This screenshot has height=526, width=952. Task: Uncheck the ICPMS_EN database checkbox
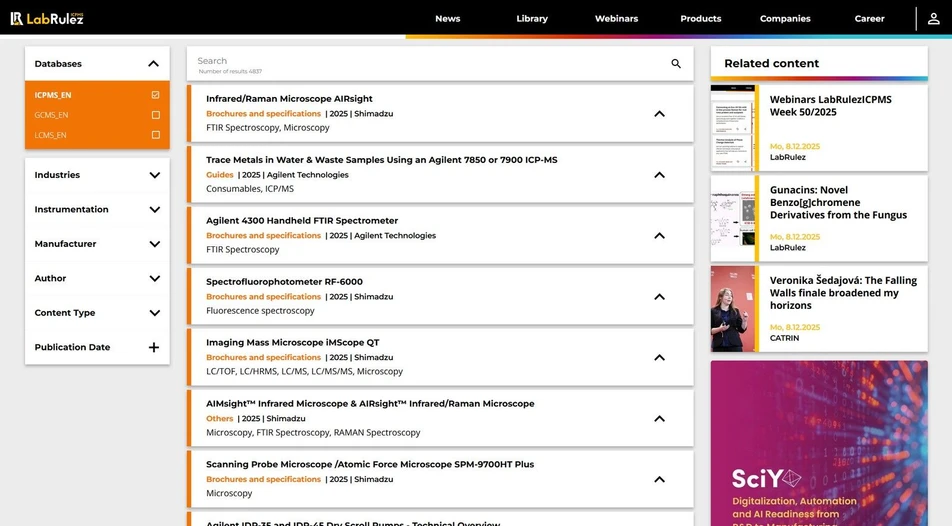pos(155,95)
